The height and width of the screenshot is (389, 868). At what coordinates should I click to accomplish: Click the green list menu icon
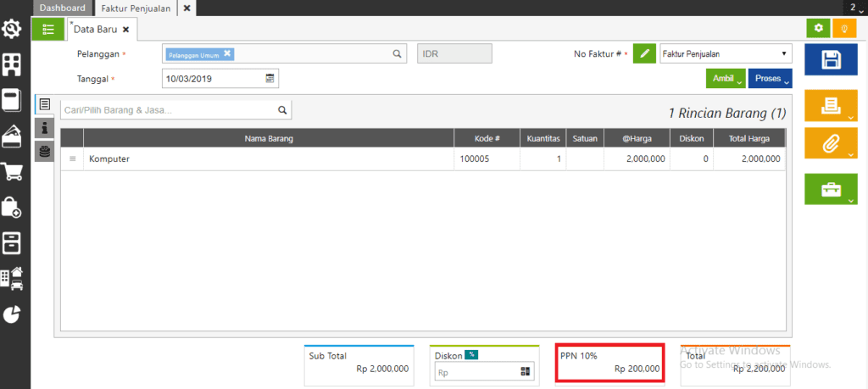coord(47,28)
